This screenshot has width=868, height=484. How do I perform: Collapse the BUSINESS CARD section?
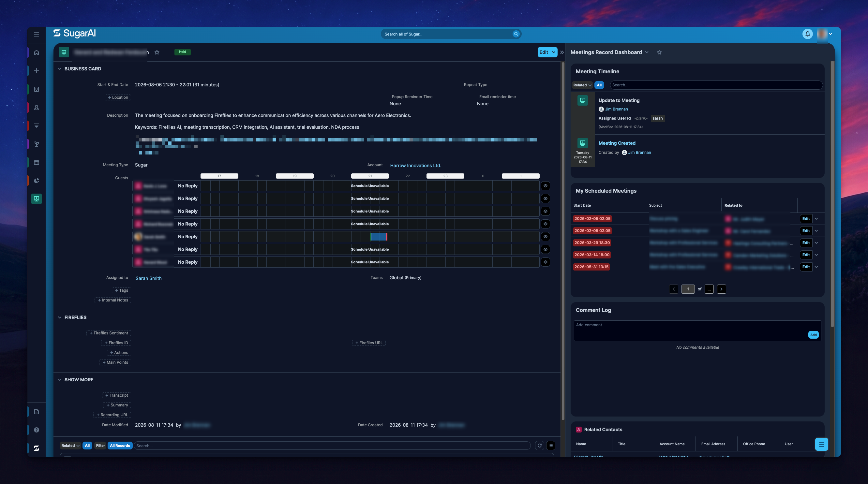coord(60,69)
